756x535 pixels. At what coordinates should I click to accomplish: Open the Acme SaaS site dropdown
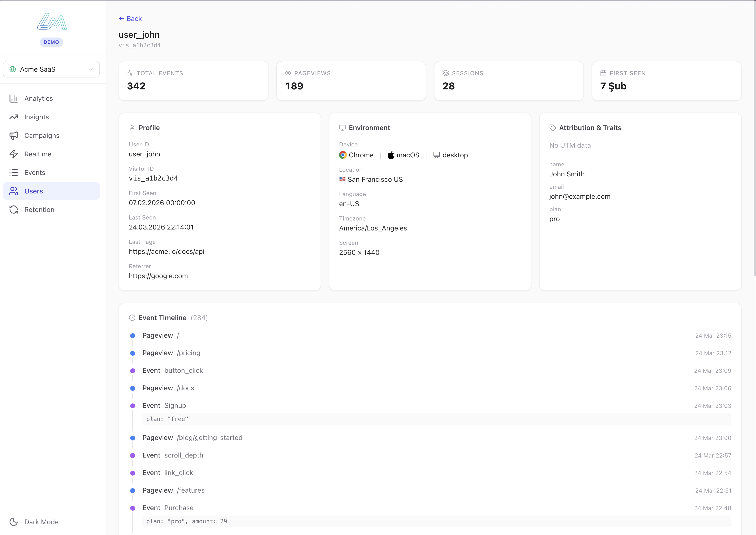click(51, 69)
